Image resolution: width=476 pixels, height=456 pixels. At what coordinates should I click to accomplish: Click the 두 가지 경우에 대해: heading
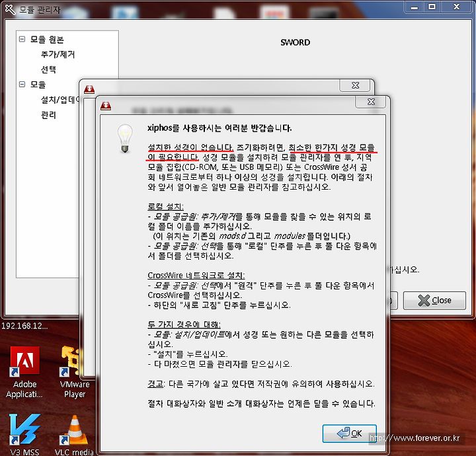point(184,324)
